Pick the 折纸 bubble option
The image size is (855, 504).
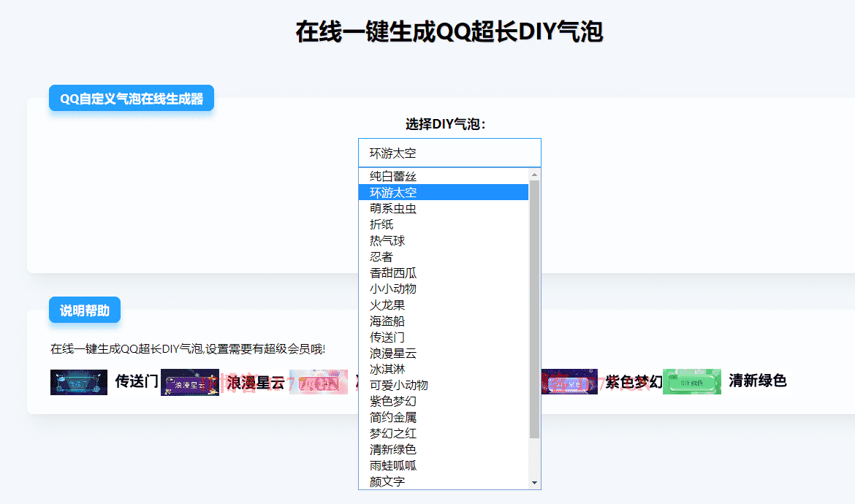pos(444,224)
